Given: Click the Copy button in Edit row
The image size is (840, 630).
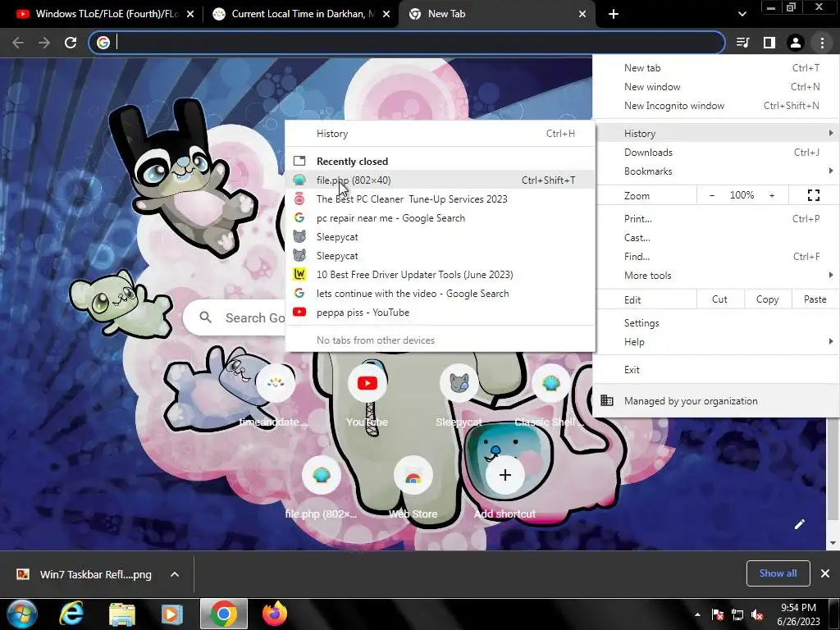Looking at the screenshot, I should click(767, 299).
